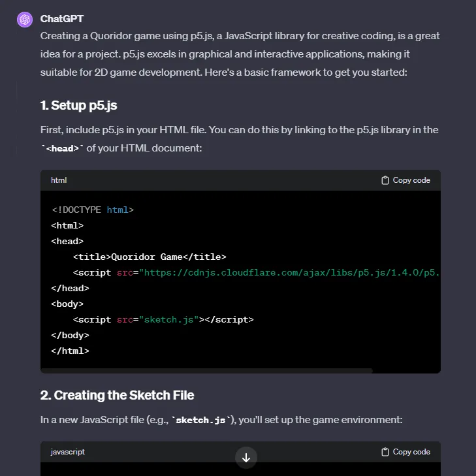Copy code from the javascript block
The image size is (476, 476).
[x=405, y=452]
